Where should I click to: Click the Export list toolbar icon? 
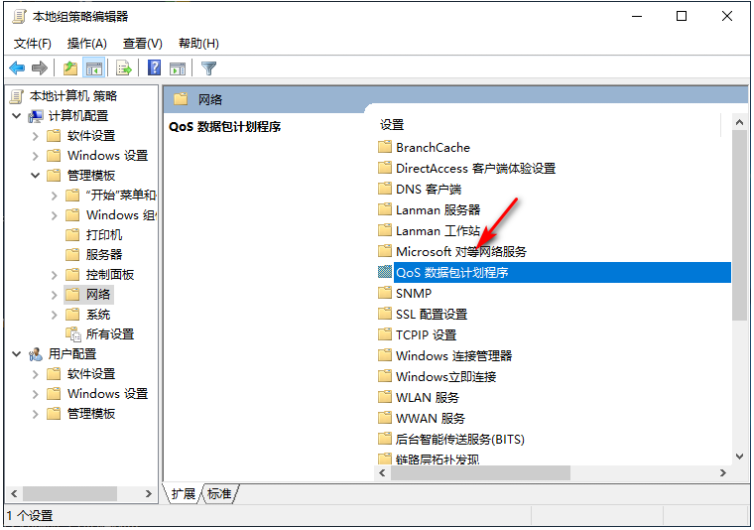pyautogui.click(x=124, y=68)
